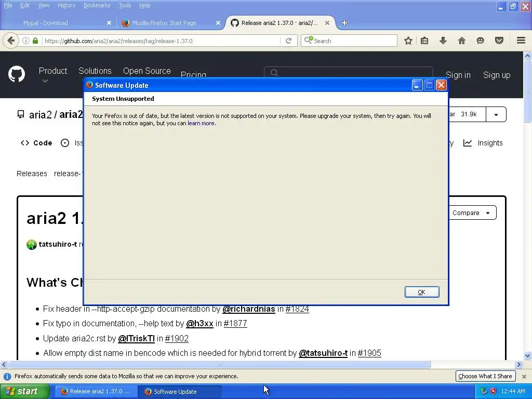Click the repository icon beside aria2
The height and width of the screenshot is (399, 532).
click(21, 114)
